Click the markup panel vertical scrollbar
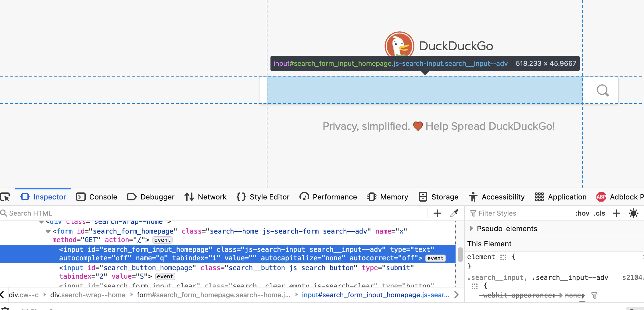The width and height of the screenshot is (644, 310). click(x=460, y=254)
